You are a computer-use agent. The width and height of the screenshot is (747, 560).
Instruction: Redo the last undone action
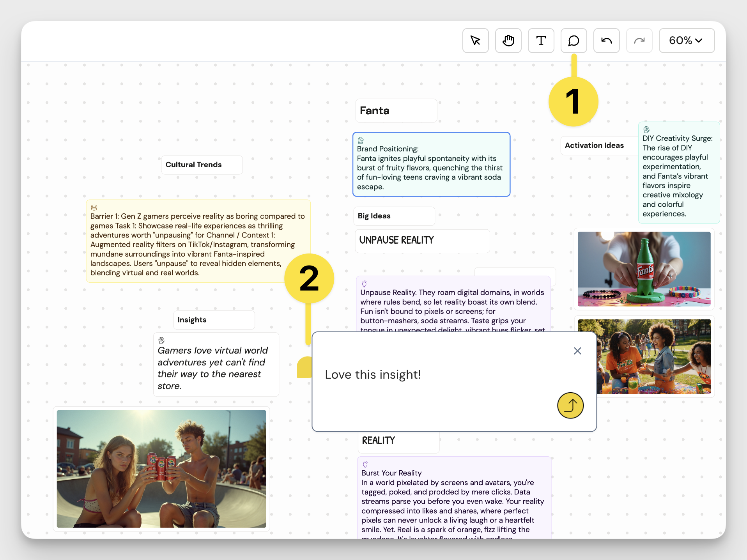tap(639, 41)
